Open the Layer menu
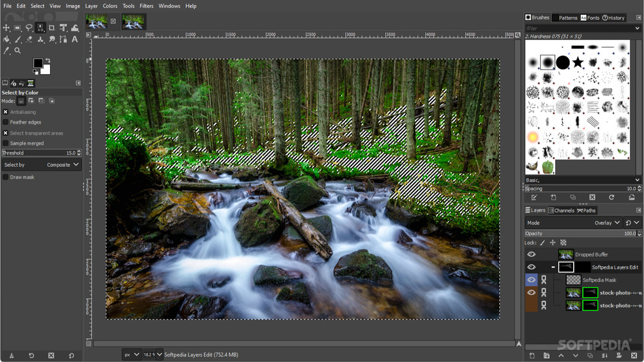This screenshot has height=362, width=644. (x=91, y=6)
